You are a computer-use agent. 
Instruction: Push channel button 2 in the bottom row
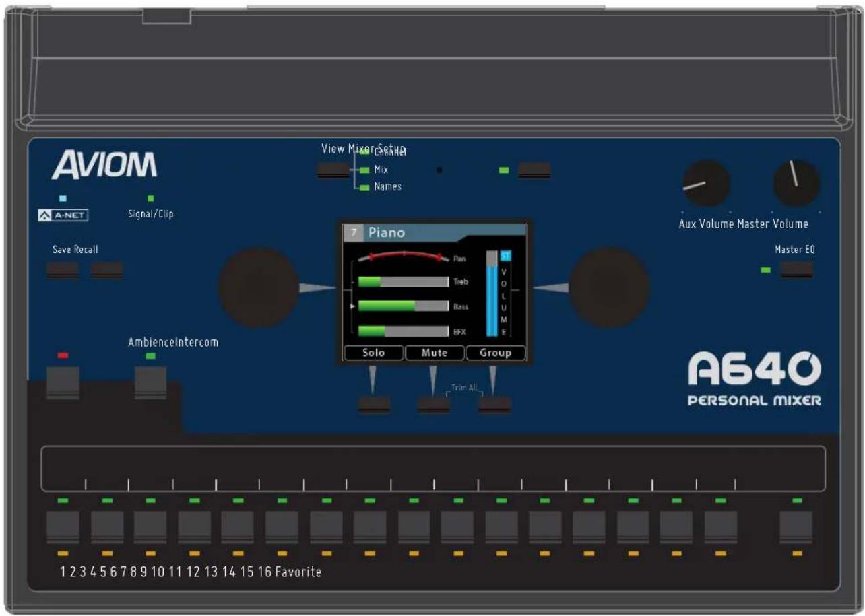107,527
